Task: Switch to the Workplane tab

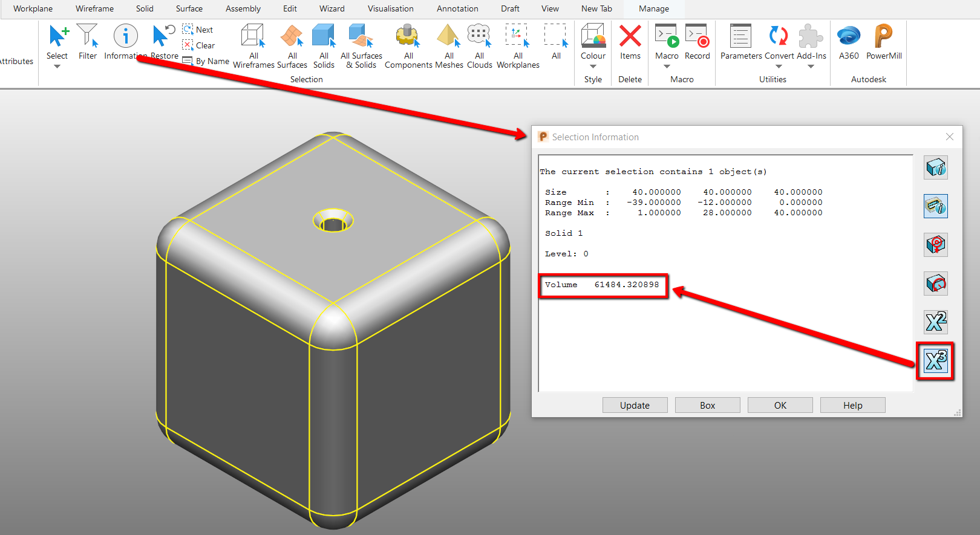Action: 33,8
